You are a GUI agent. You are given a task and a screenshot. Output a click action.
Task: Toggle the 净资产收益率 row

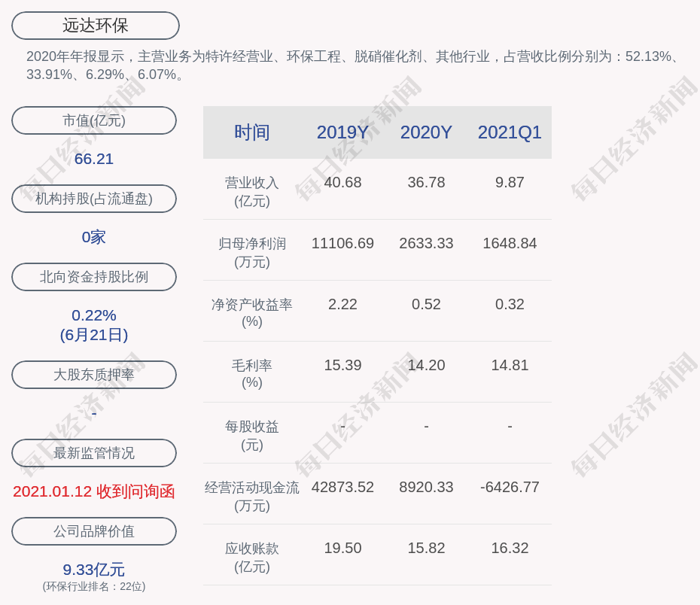[x=251, y=313]
